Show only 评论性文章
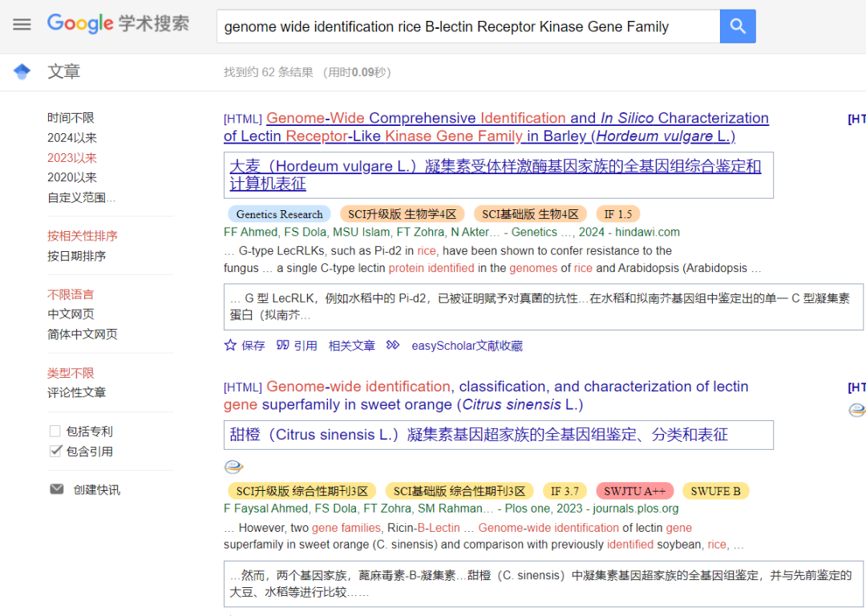Image resolution: width=866 pixels, height=616 pixels. [76, 392]
